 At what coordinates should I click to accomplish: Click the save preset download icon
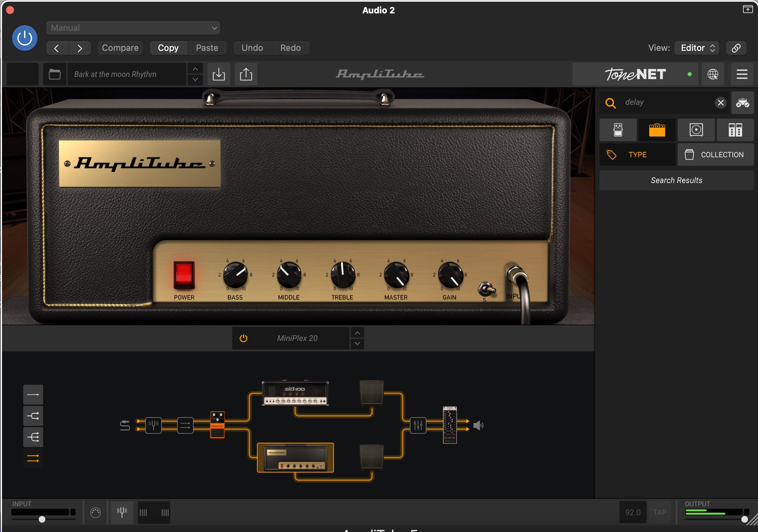click(x=219, y=74)
